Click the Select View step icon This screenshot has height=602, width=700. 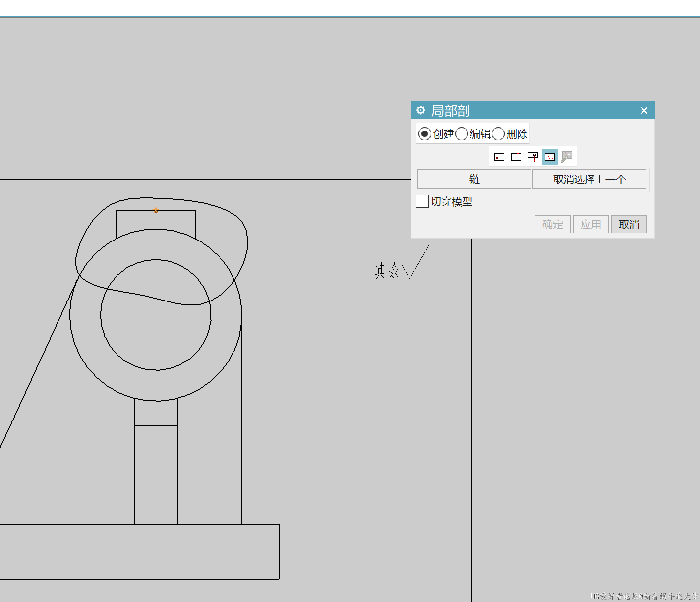pos(499,157)
